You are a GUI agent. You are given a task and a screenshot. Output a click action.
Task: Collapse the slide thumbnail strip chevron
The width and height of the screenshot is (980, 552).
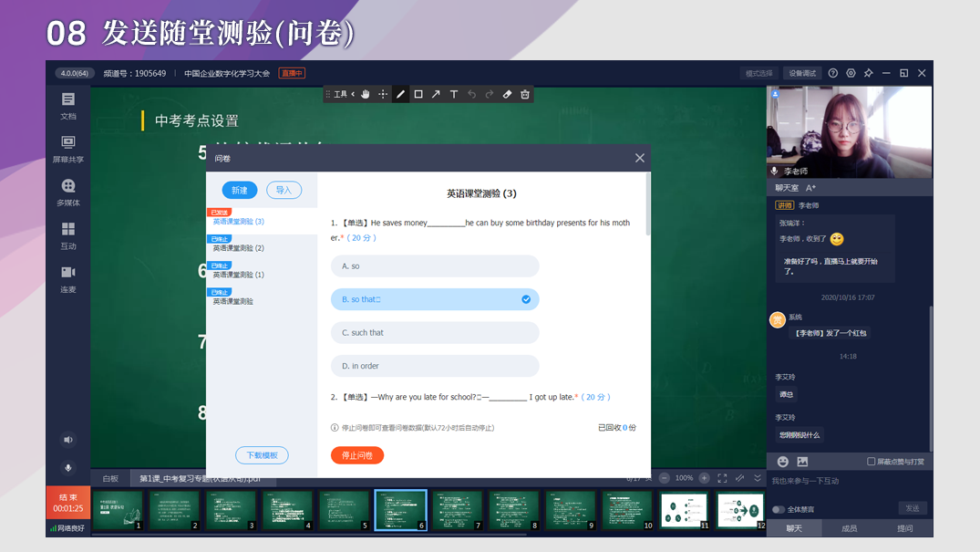click(x=757, y=478)
